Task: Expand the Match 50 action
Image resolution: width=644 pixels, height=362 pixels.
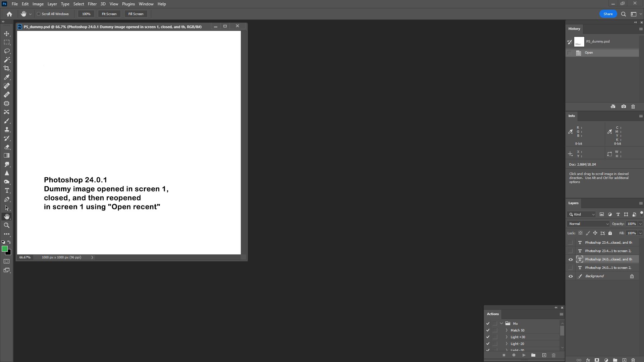Action: (x=507, y=330)
